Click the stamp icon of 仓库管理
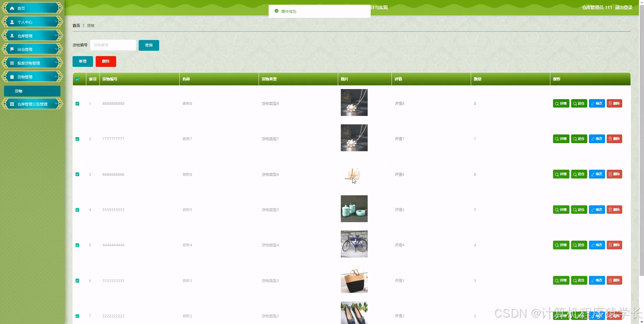 click(12, 36)
